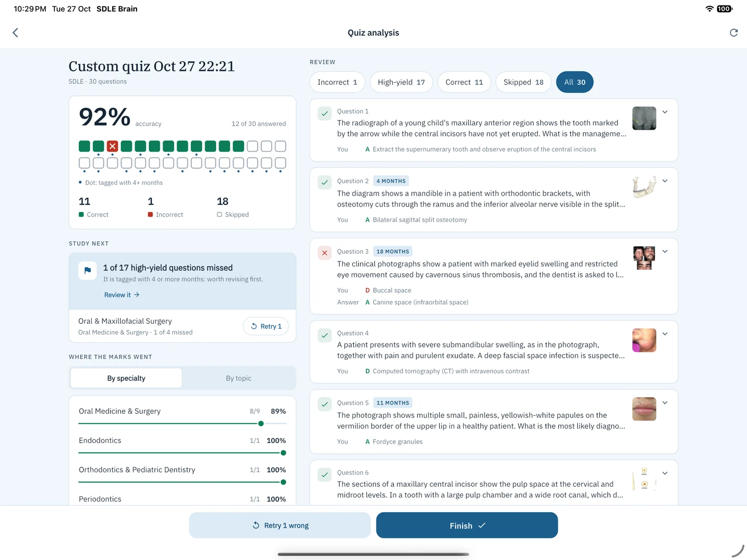Expand Question 5 details chevron
Image resolution: width=747 pixels, height=560 pixels.
(x=665, y=403)
